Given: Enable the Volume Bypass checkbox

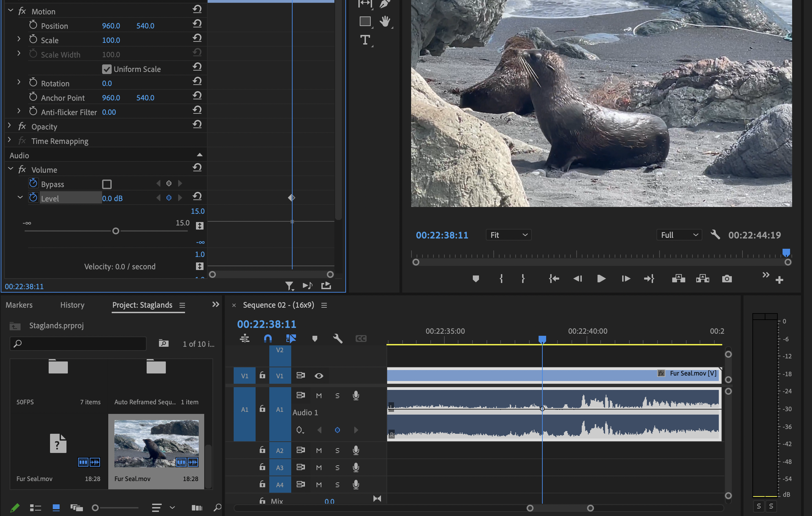Looking at the screenshot, I should 107,184.
